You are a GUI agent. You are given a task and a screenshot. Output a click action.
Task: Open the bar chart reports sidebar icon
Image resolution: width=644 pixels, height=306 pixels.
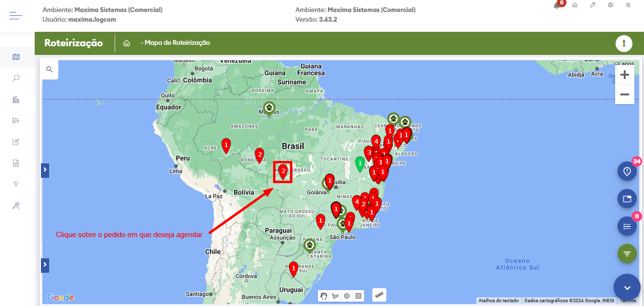coord(16,99)
